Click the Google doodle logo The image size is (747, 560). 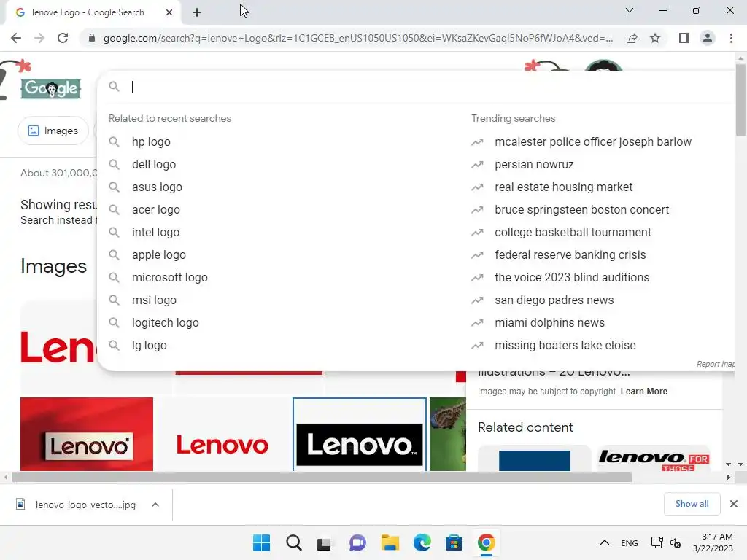pyautogui.click(x=51, y=88)
